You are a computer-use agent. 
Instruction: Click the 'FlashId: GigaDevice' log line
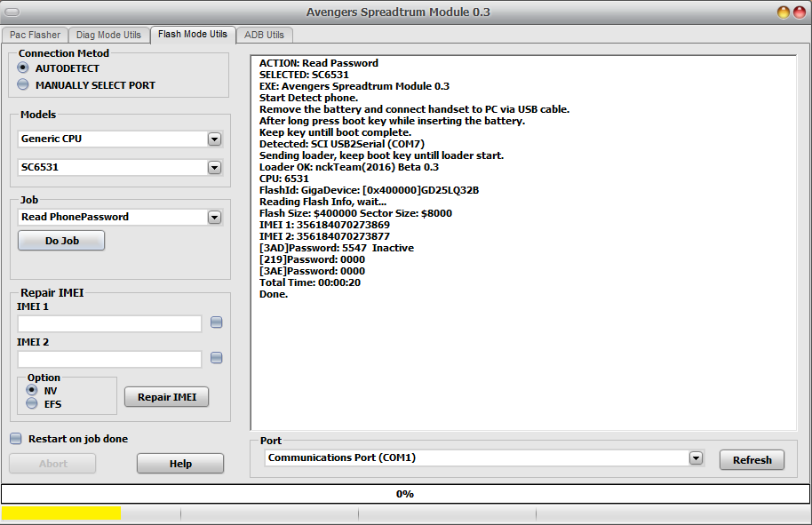pyautogui.click(x=370, y=190)
